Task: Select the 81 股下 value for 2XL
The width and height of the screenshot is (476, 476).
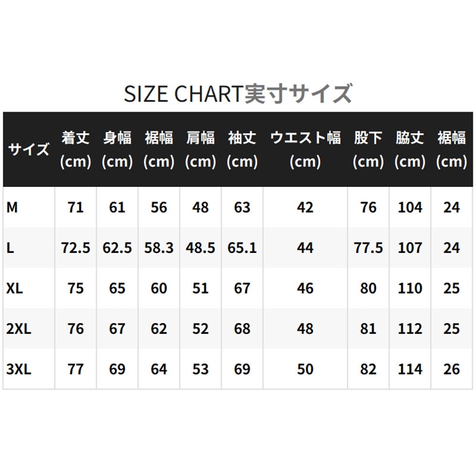Action: [x=369, y=329]
